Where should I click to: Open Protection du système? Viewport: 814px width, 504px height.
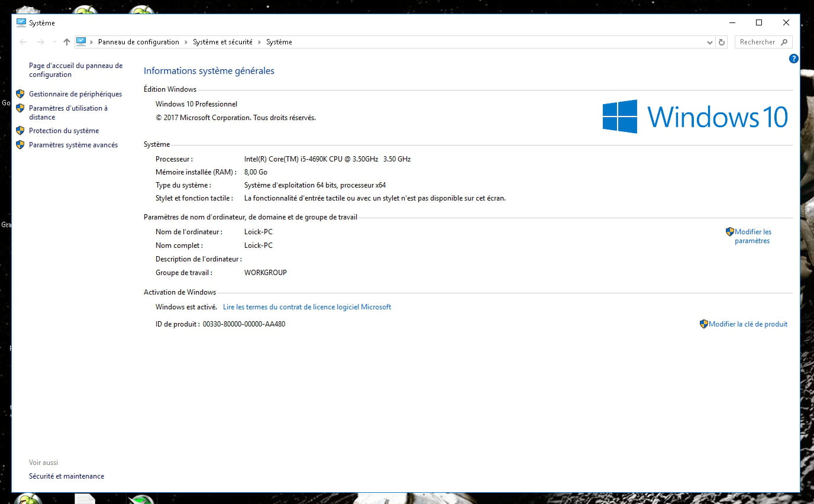(64, 131)
